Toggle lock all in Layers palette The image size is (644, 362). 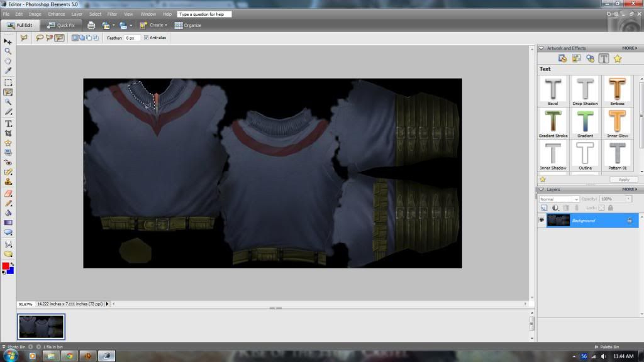[611, 208]
